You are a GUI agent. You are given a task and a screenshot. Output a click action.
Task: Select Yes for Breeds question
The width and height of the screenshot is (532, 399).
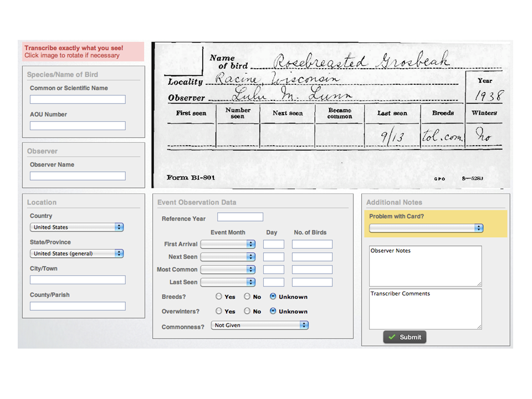click(219, 296)
